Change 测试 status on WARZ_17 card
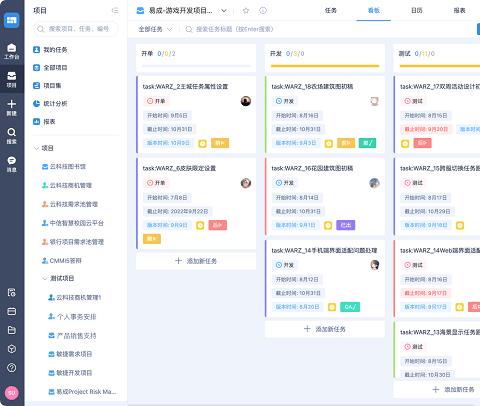 click(413, 101)
